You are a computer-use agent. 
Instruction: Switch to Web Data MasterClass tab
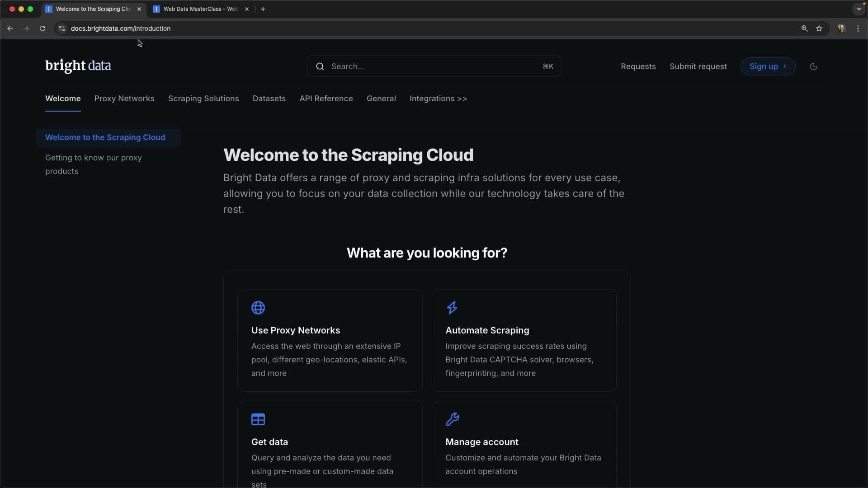pos(201,9)
